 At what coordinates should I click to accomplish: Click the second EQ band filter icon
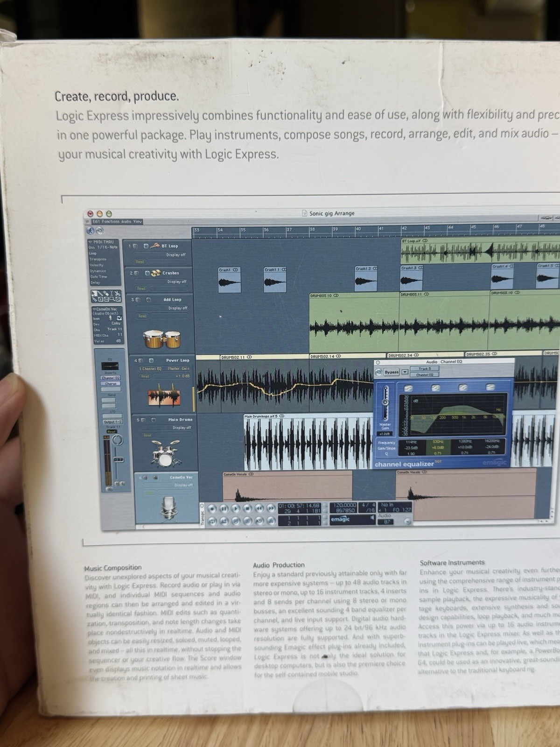435,388
